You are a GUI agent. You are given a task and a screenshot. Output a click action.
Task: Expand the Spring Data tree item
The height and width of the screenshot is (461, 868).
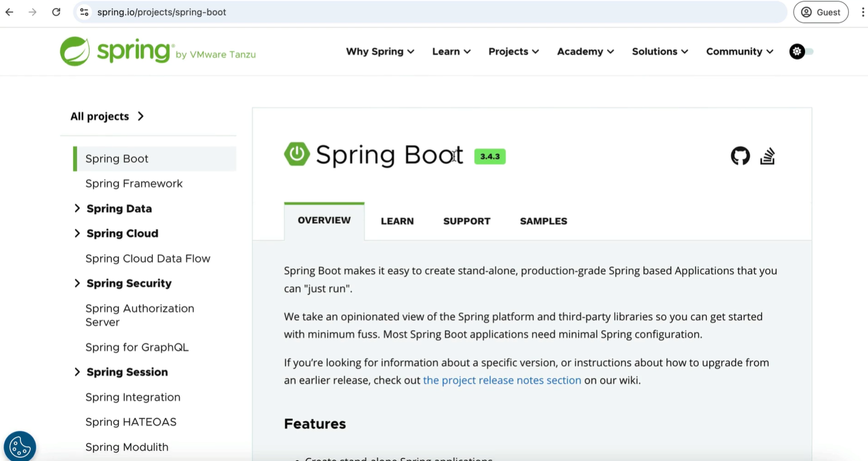[77, 209]
